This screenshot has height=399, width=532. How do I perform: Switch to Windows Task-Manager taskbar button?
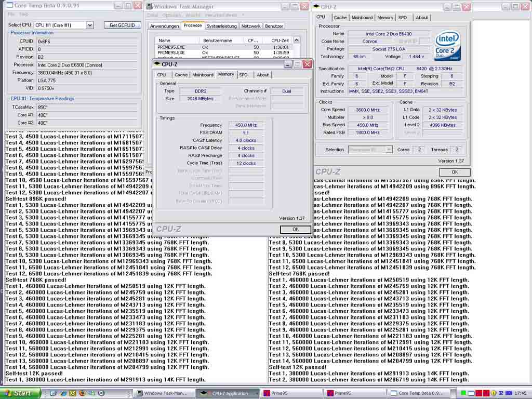click(x=165, y=393)
